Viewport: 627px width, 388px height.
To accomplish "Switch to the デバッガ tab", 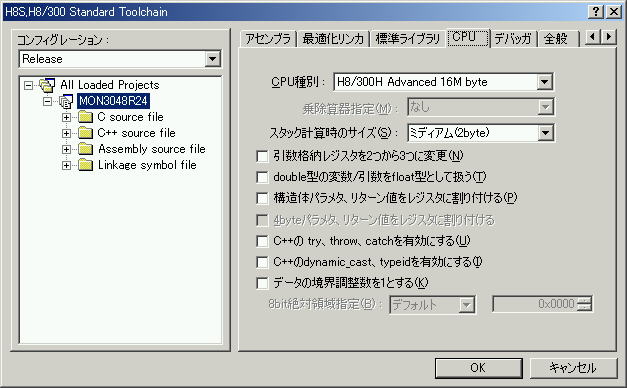I will (513, 39).
